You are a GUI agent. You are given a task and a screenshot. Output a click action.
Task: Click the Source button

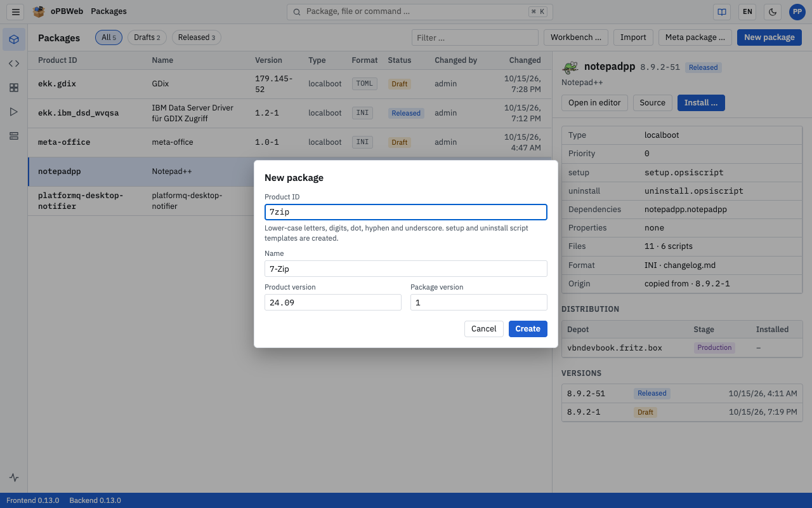[653, 103]
